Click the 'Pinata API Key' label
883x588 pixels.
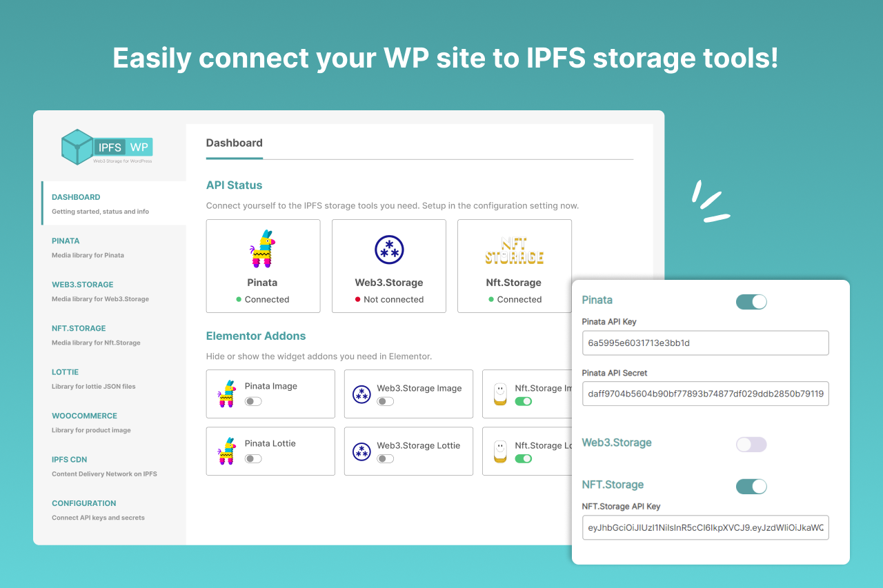(x=609, y=322)
